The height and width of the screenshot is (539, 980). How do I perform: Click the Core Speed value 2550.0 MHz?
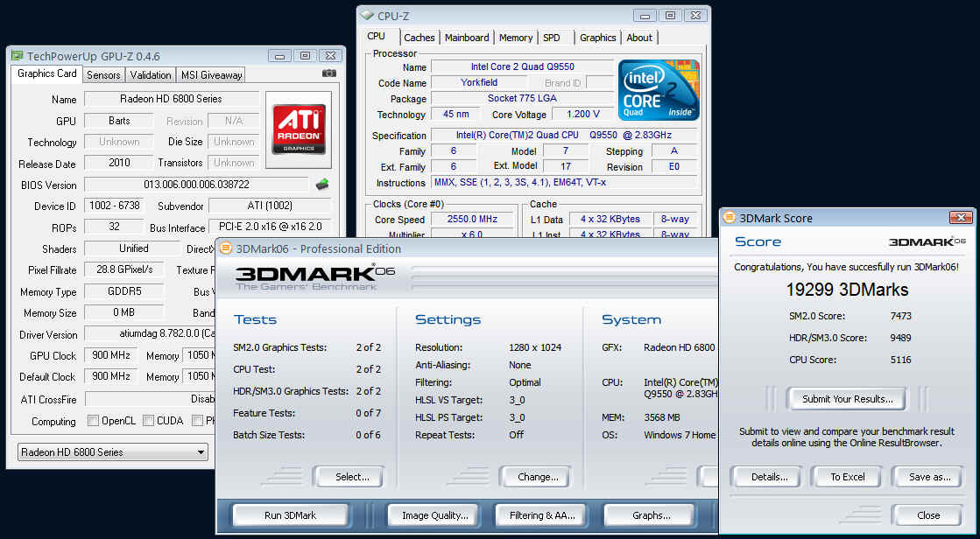click(x=473, y=220)
